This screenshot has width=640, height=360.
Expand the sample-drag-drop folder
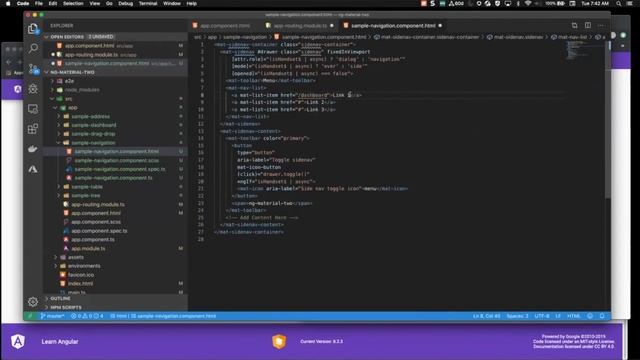[59, 134]
